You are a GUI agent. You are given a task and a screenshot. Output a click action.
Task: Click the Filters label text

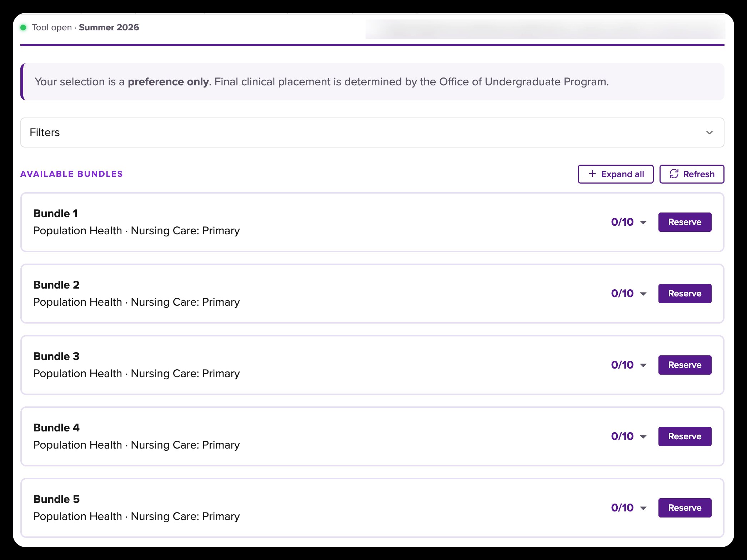45,132
